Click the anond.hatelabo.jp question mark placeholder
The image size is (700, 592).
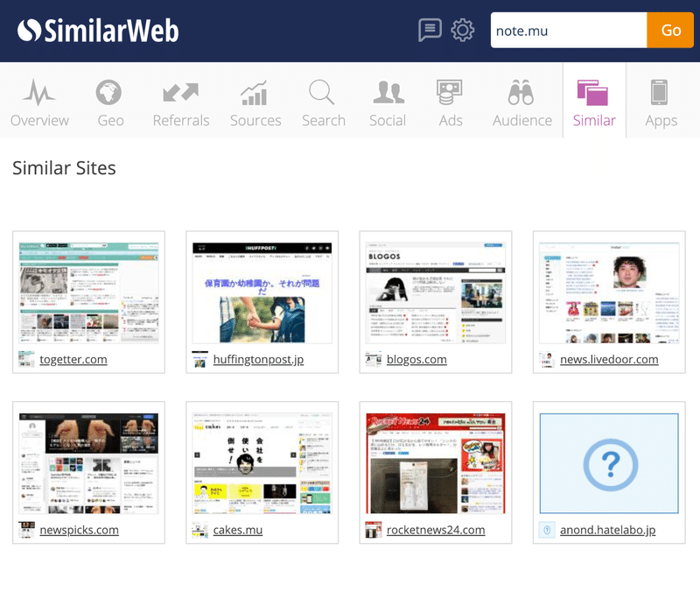(x=609, y=463)
